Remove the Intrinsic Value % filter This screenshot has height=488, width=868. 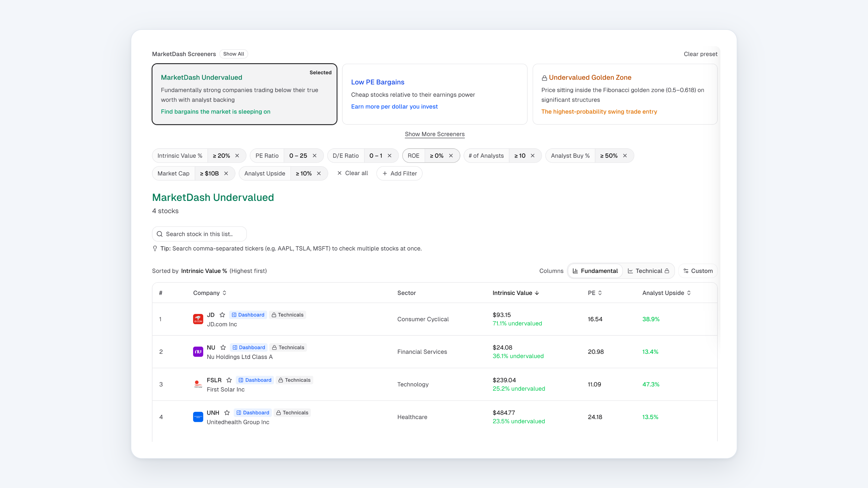[x=237, y=156]
